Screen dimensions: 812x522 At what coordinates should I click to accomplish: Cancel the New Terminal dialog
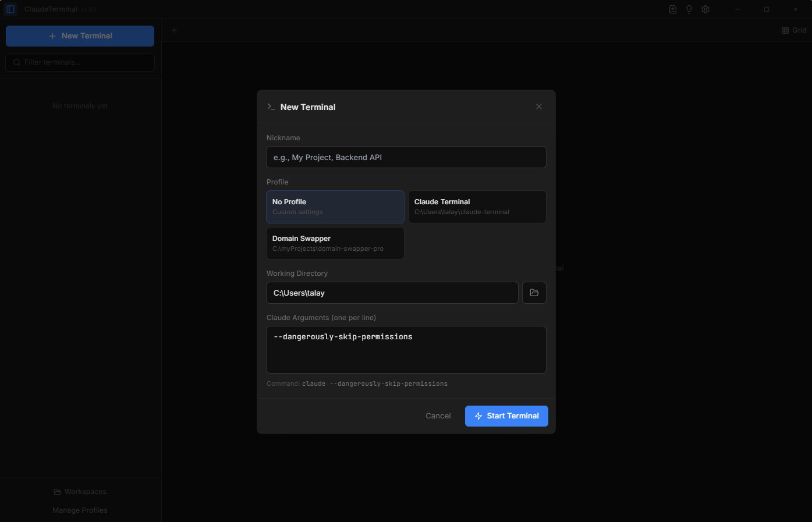438,416
